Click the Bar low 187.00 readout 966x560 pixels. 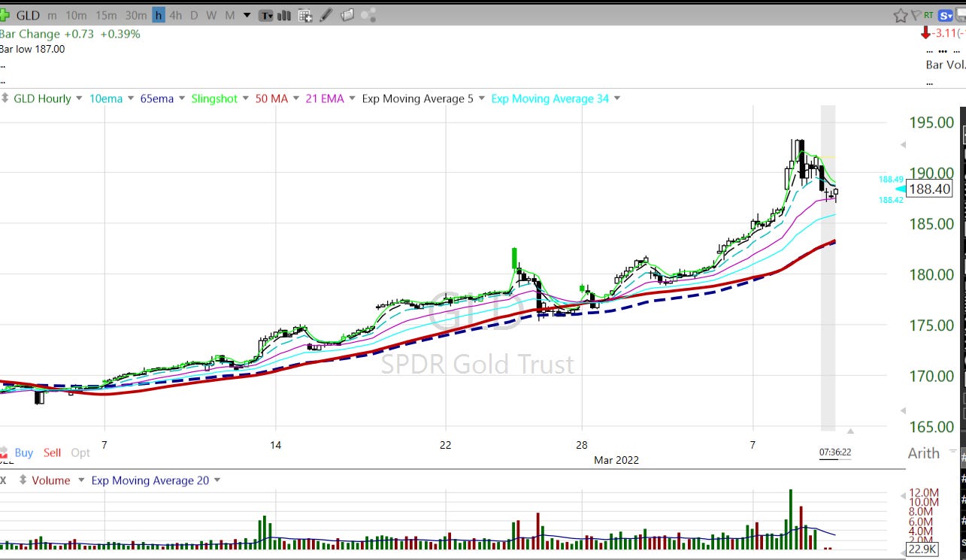(32, 49)
